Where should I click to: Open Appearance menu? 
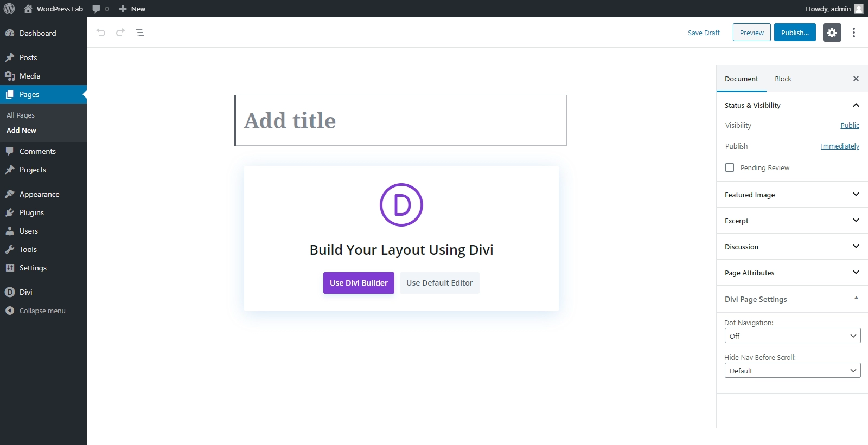click(43, 194)
